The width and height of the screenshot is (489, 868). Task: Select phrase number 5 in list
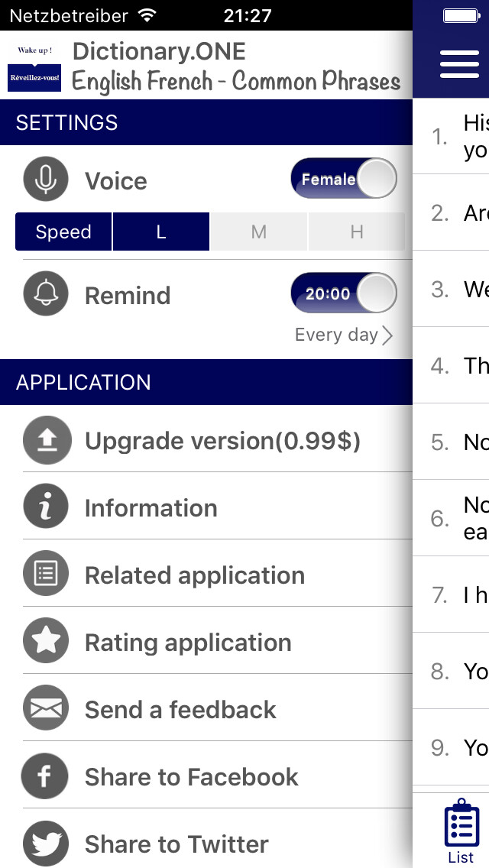pyautogui.click(x=451, y=441)
